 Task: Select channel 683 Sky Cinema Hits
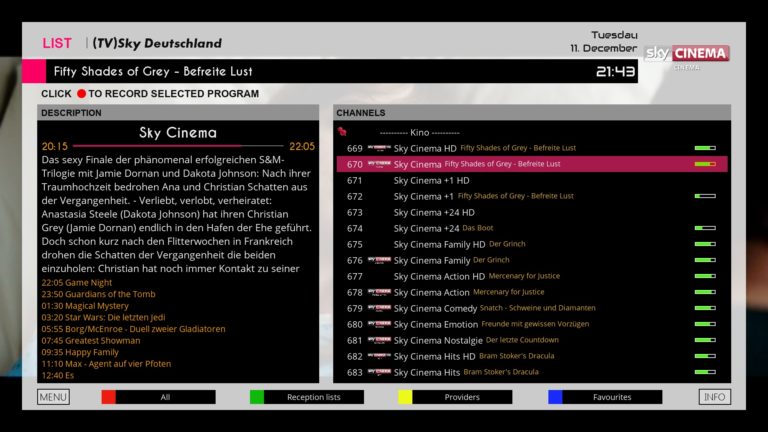click(532, 372)
